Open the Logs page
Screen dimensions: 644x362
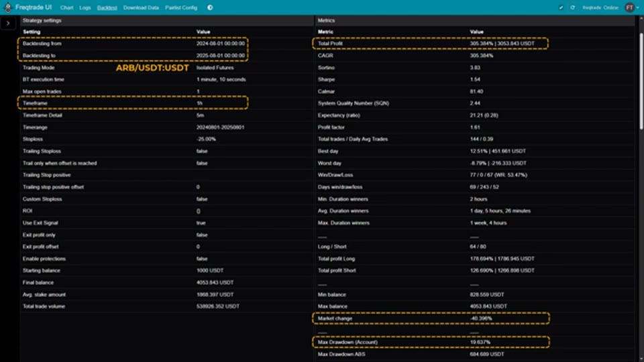[85, 7]
